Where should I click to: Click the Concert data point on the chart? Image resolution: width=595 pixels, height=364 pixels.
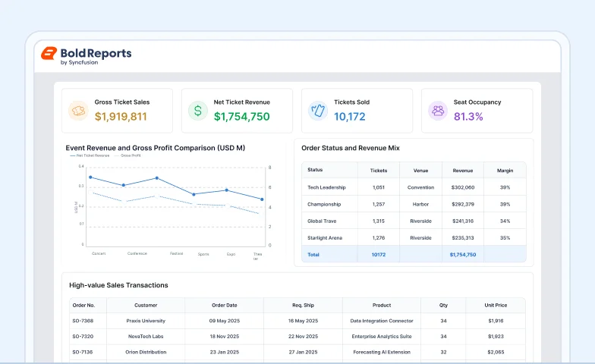pos(90,177)
